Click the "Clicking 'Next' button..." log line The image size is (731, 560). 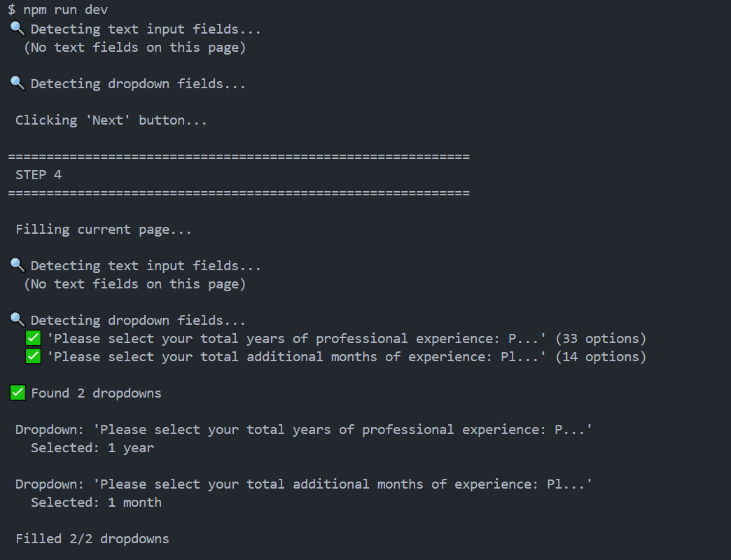click(111, 120)
